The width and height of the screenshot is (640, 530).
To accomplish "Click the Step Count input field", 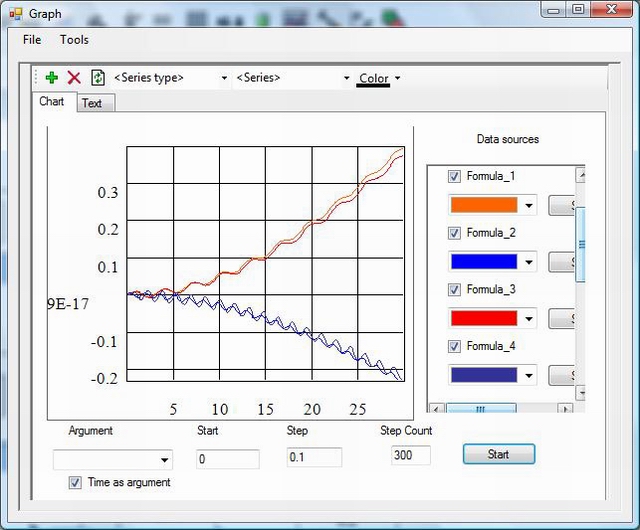I will click(x=411, y=455).
